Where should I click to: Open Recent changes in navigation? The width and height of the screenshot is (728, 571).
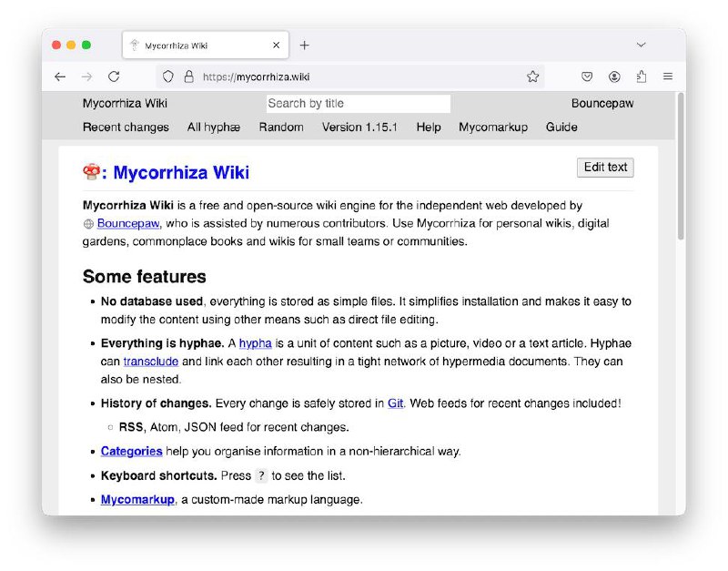click(126, 127)
